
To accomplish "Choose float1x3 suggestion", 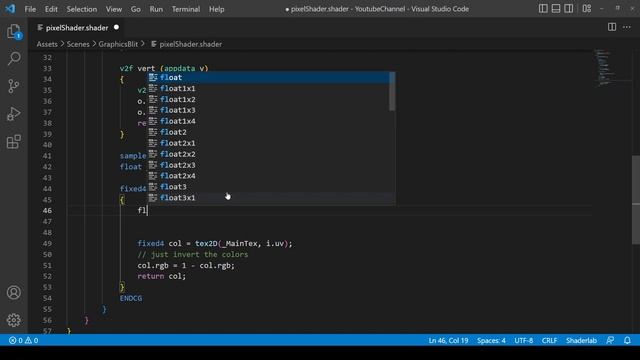I will coord(268,110).
